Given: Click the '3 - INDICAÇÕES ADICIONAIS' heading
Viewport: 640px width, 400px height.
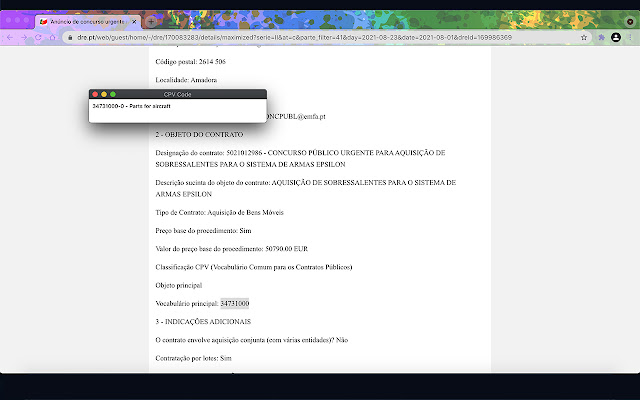Looking at the screenshot, I should pos(203,322).
